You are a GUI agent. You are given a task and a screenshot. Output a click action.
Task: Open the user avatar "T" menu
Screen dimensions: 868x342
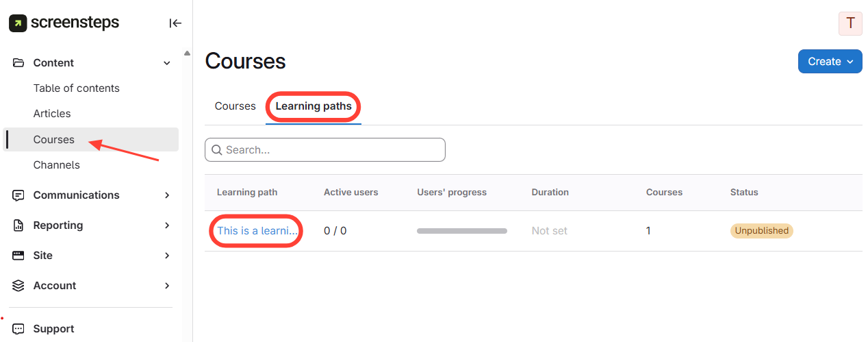(x=850, y=23)
